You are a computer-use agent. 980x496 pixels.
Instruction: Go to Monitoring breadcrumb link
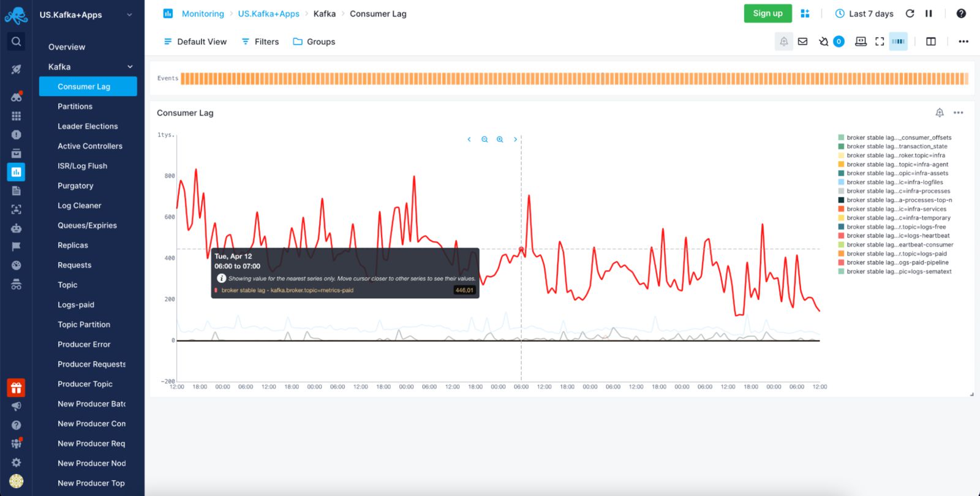click(203, 13)
